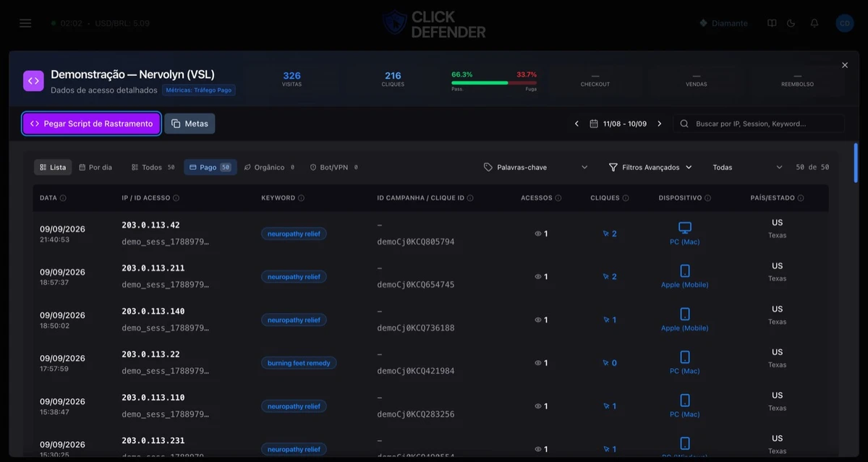This screenshot has width=868, height=462.
Task: Click click ID demoCj0KCQ805794
Action: tap(416, 241)
